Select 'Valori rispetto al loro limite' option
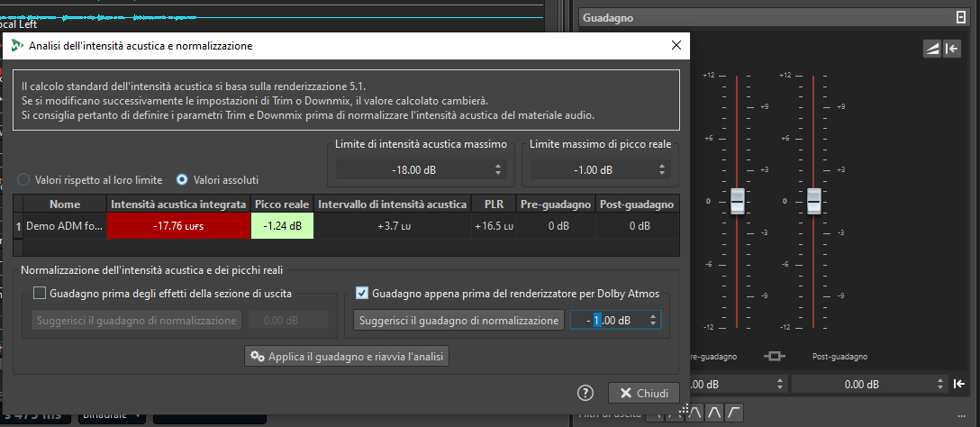This screenshot has height=427, width=980. pos(24,179)
